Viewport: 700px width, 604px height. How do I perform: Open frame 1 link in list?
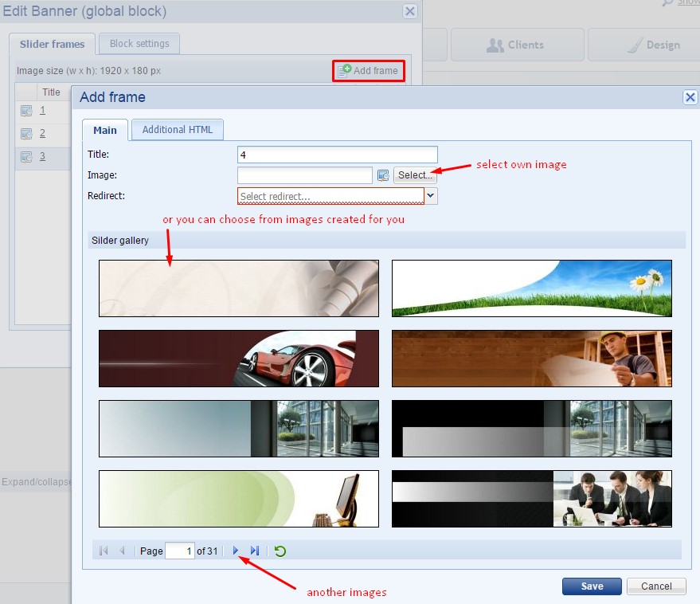[x=42, y=110]
